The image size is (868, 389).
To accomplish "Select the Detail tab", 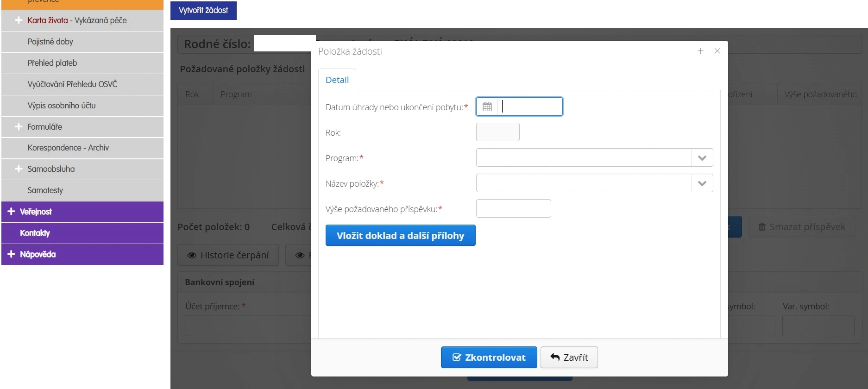I will pos(337,80).
